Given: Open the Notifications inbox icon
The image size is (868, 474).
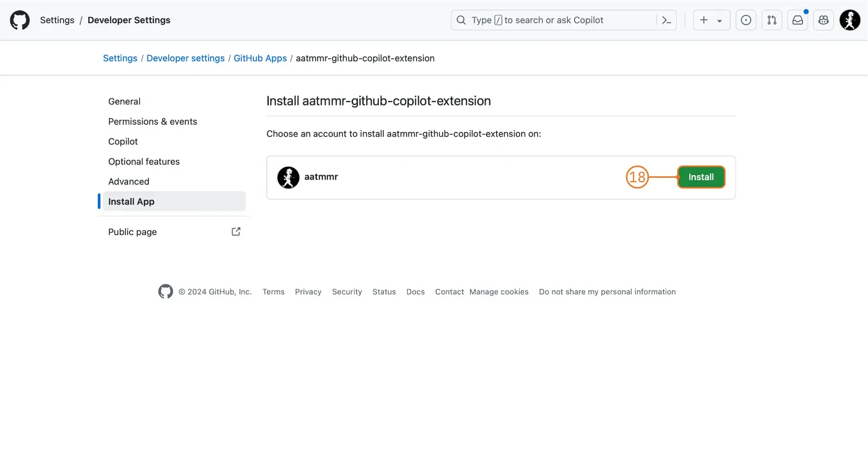Looking at the screenshot, I should click(798, 20).
